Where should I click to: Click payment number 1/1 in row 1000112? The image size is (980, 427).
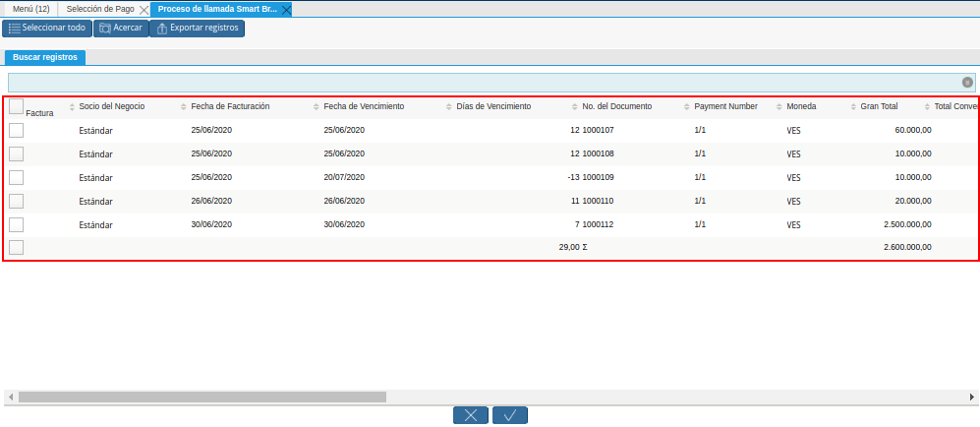700,223
